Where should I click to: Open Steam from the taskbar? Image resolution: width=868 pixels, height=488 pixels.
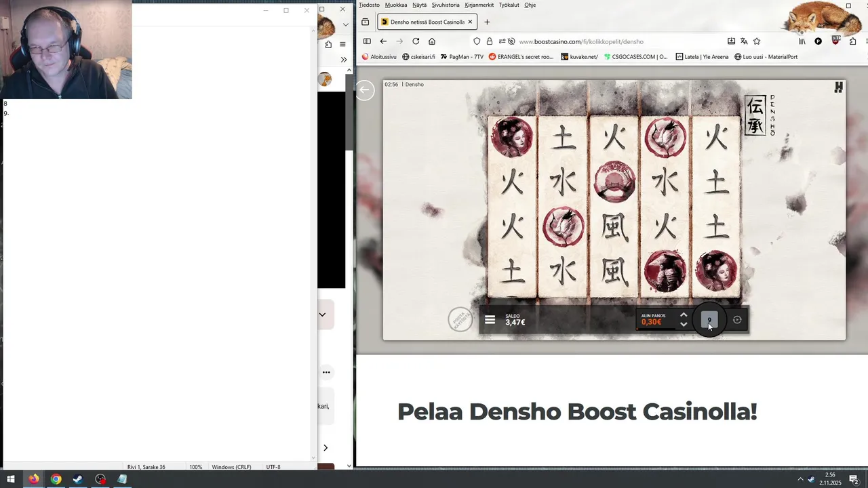click(x=78, y=479)
